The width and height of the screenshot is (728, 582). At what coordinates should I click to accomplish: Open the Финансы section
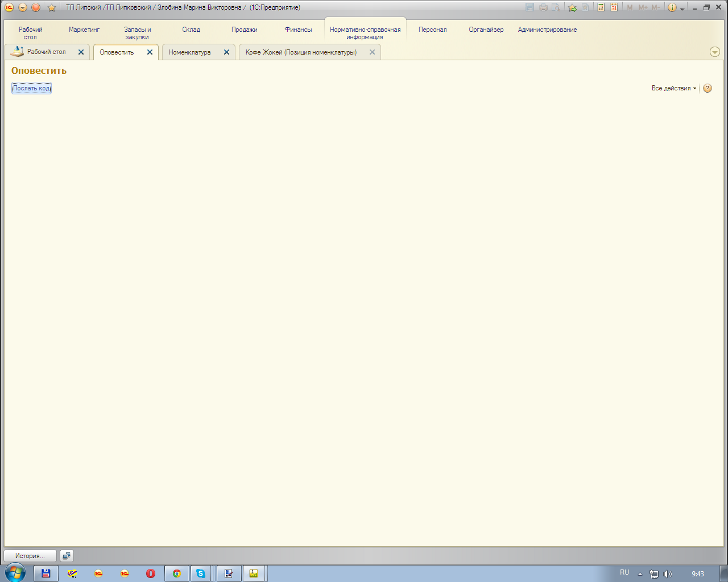[298, 30]
